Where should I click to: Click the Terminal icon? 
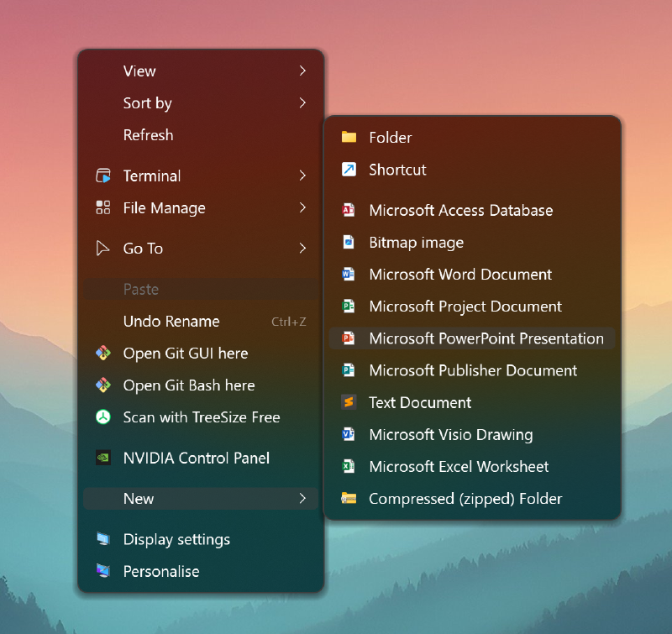click(x=103, y=176)
